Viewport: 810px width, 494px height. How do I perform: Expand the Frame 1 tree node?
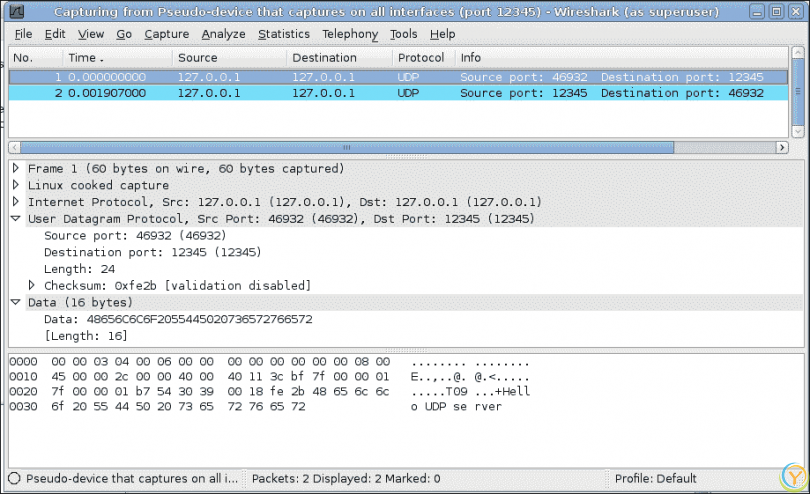click(16, 168)
